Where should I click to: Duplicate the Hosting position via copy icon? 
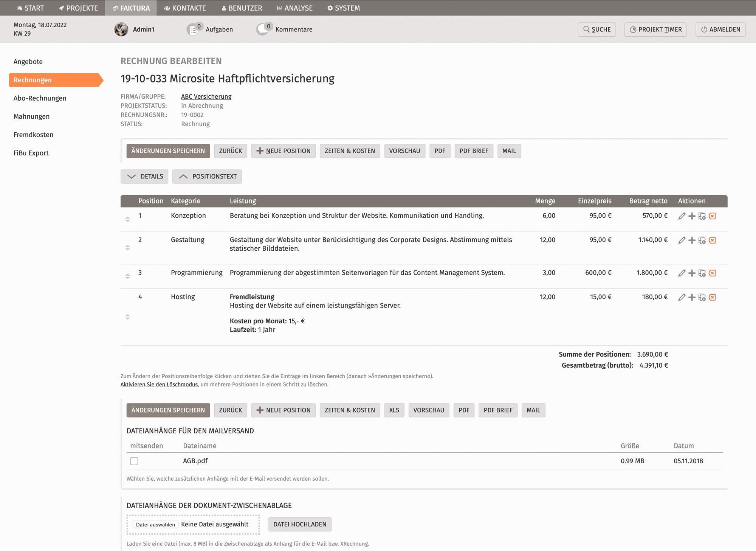[x=702, y=297]
